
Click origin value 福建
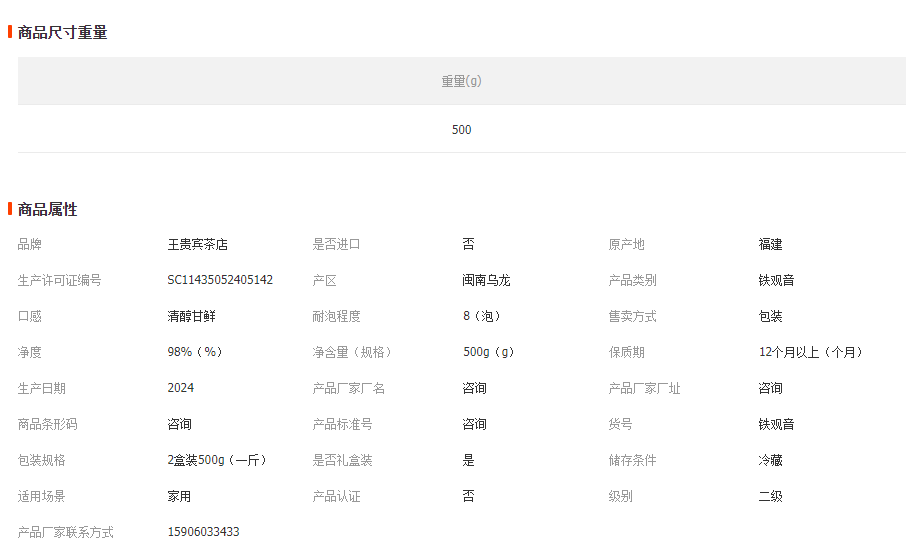[770, 244]
